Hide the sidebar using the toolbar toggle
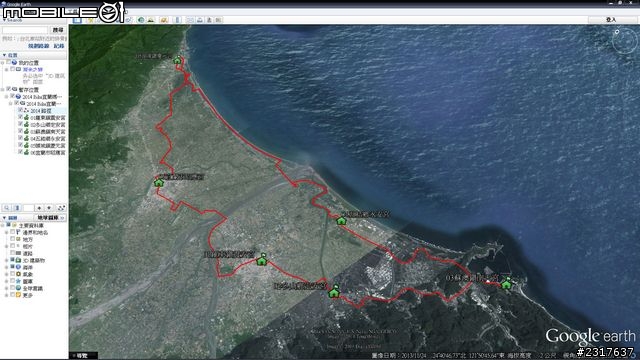 [x=77, y=20]
